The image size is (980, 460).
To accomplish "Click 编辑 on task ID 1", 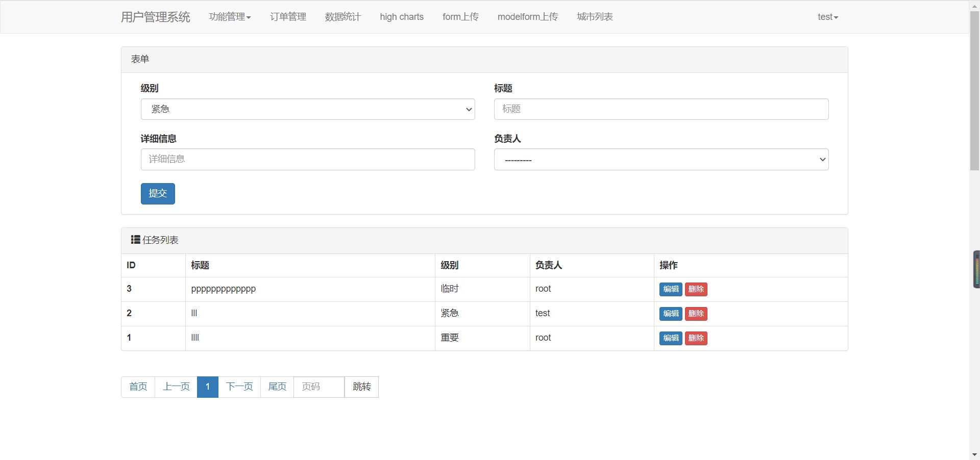I will coord(671,338).
